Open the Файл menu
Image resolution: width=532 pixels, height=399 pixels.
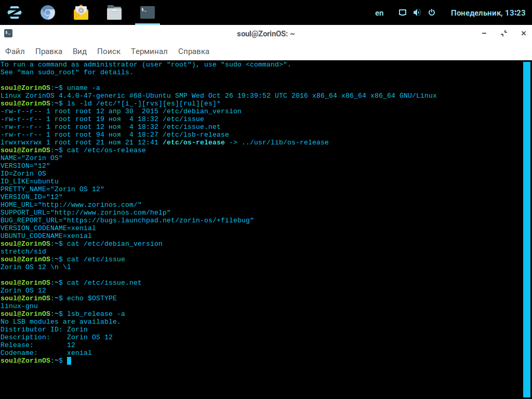15,51
